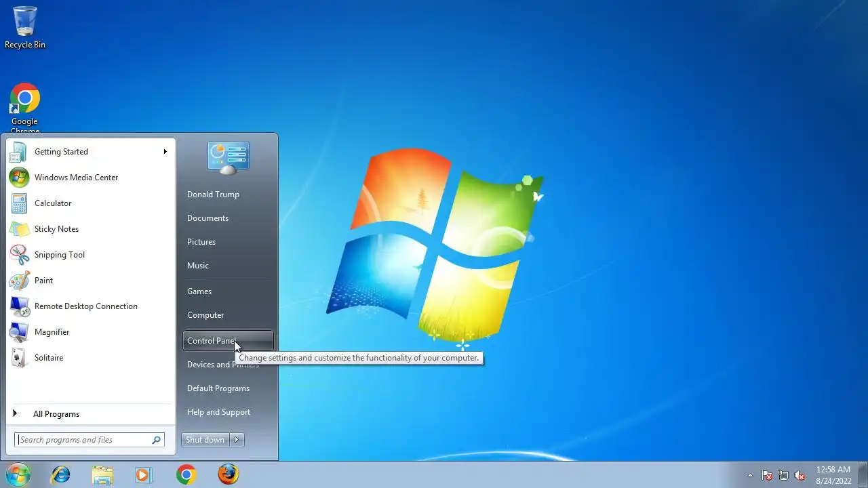868x488 pixels.
Task: Click the Sticky Notes icon
Action: coord(19,229)
